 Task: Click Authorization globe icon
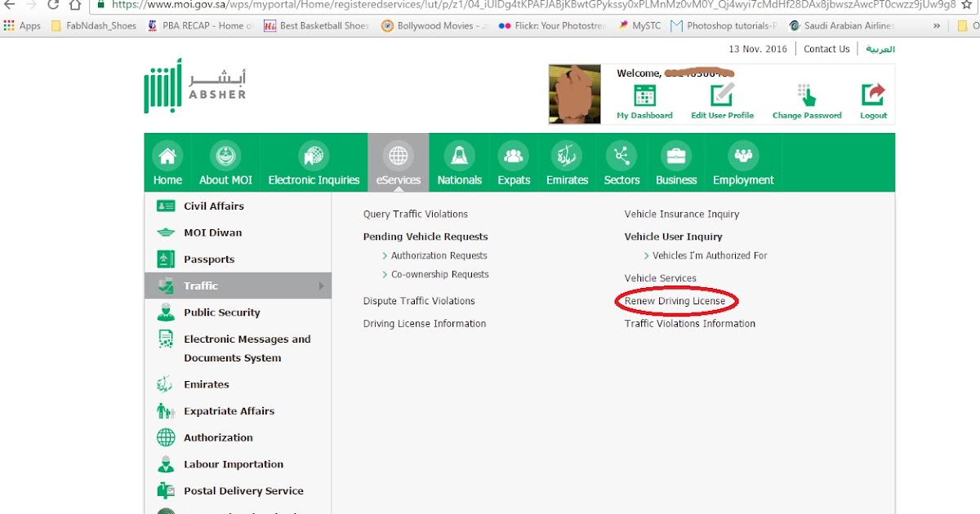pos(166,437)
